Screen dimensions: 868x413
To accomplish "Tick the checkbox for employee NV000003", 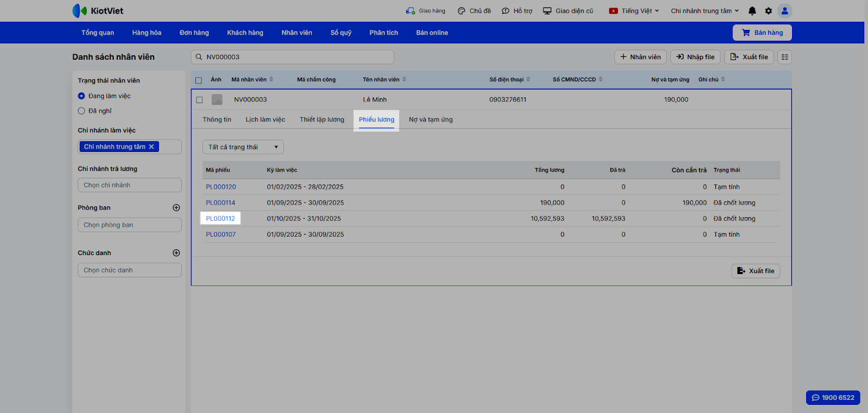I will (199, 100).
